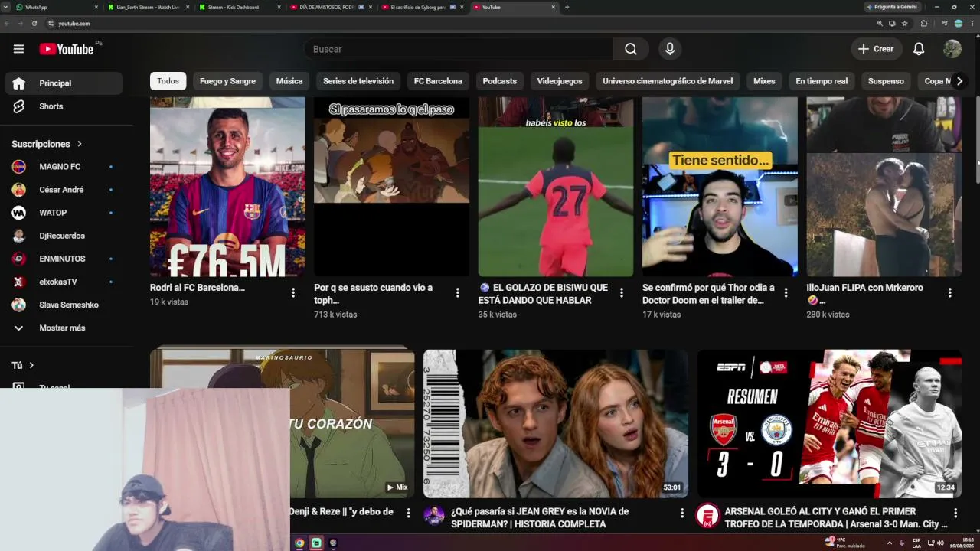The image size is (980, 551).
Task: Open the MAGNO FC subscription
Action: click(64, 167)
